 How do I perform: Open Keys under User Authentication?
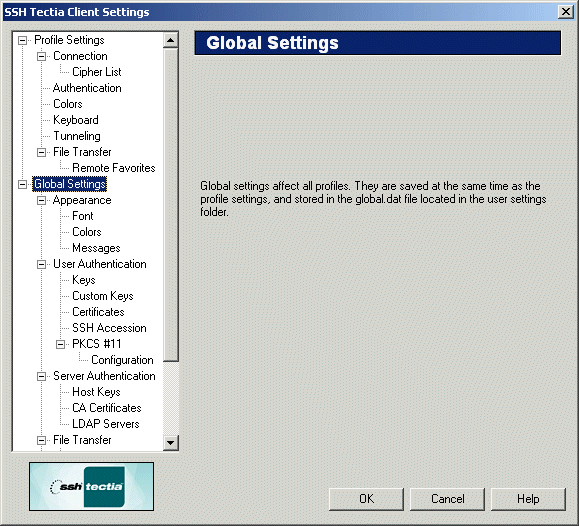(x=83, y=280)
